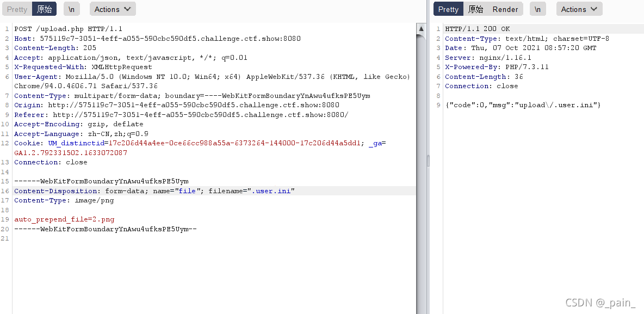This screenshot has height=314, width=644.
Task: Click the response Content-Length: 36 header
Action: [x=484, y=76]
